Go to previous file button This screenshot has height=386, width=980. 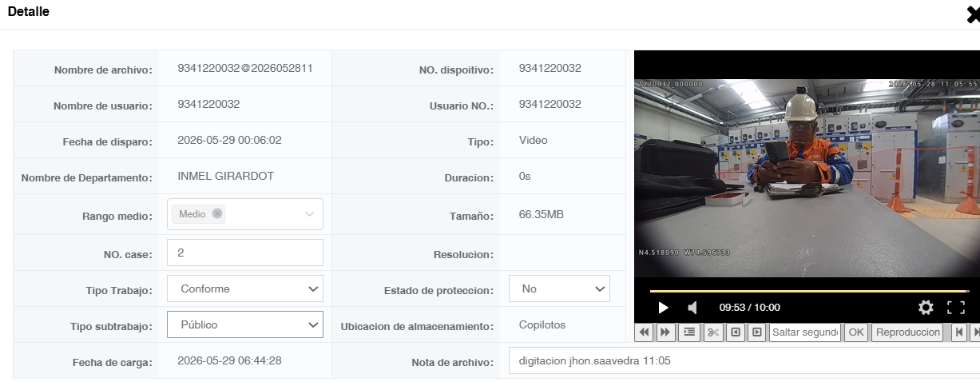(959, 332)
